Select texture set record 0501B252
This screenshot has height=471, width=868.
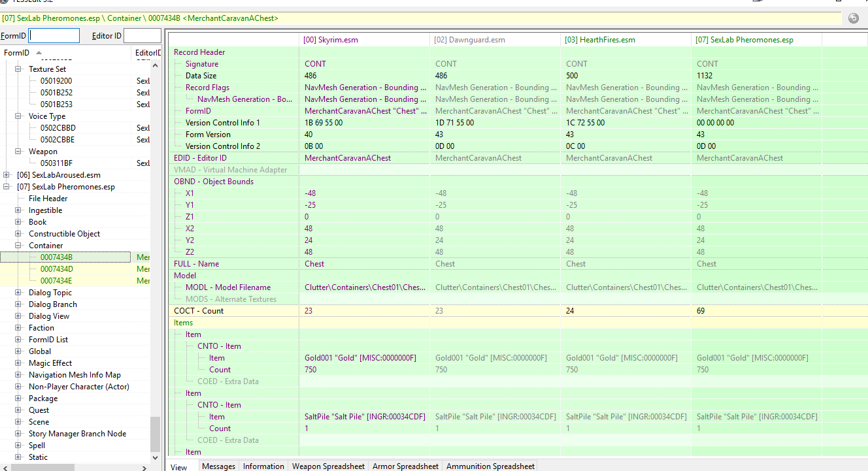pos(56,93)
